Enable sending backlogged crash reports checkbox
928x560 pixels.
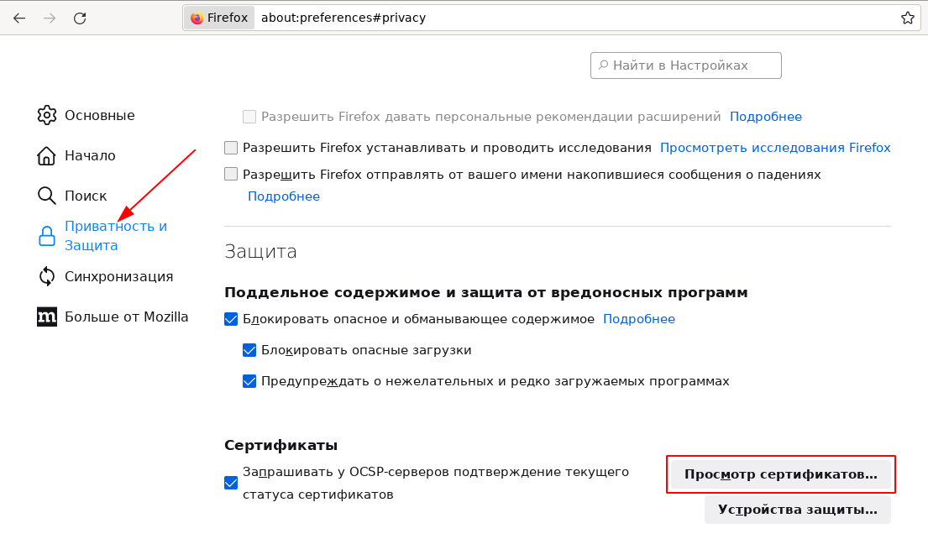pos(231,174)
